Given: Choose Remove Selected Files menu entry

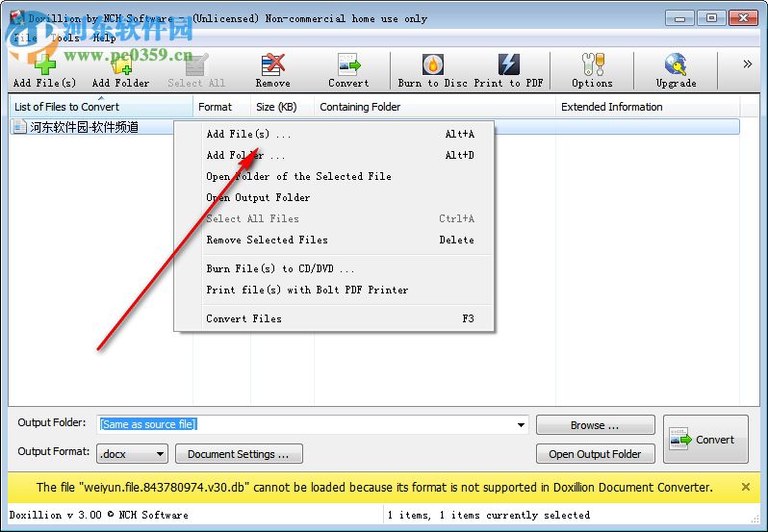Looking at the screenshot, I should 334,240.
